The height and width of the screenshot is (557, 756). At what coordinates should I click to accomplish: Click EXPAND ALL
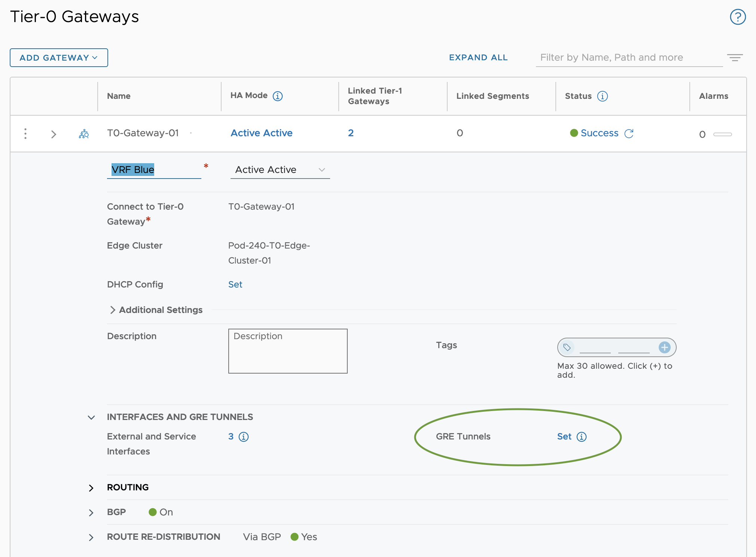point(478,58)
